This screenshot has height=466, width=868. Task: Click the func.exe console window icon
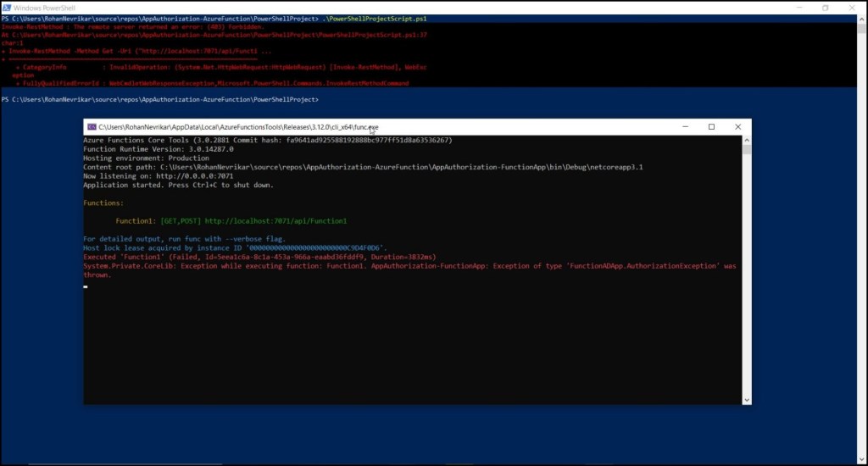point(92,127)
